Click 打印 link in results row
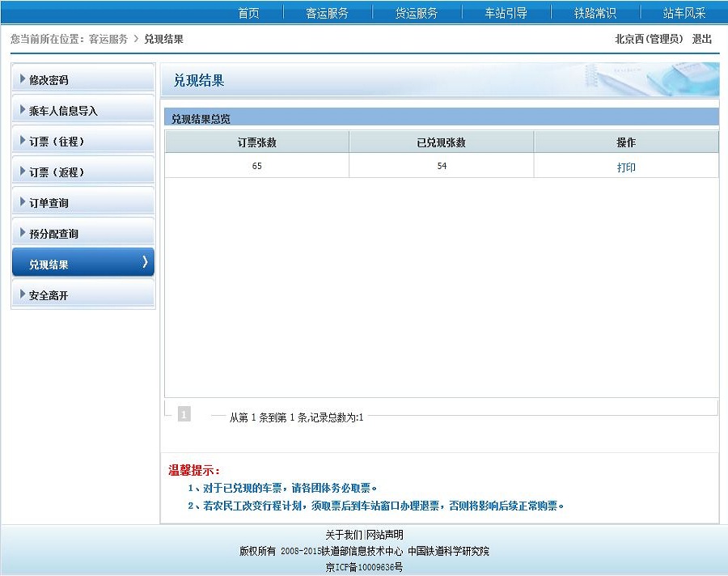Viewport: 728px width, 576px height. tap(626, 167)
